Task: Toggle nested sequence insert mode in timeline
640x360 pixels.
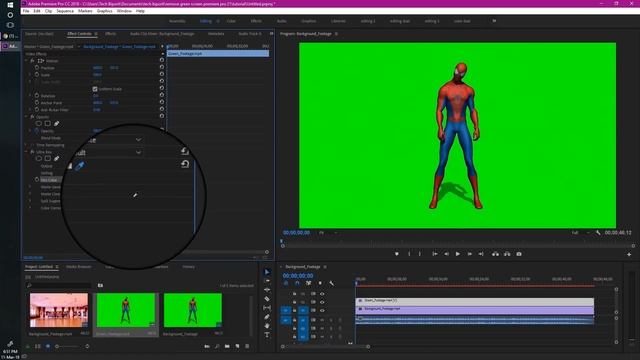Action: pos(286,283)
